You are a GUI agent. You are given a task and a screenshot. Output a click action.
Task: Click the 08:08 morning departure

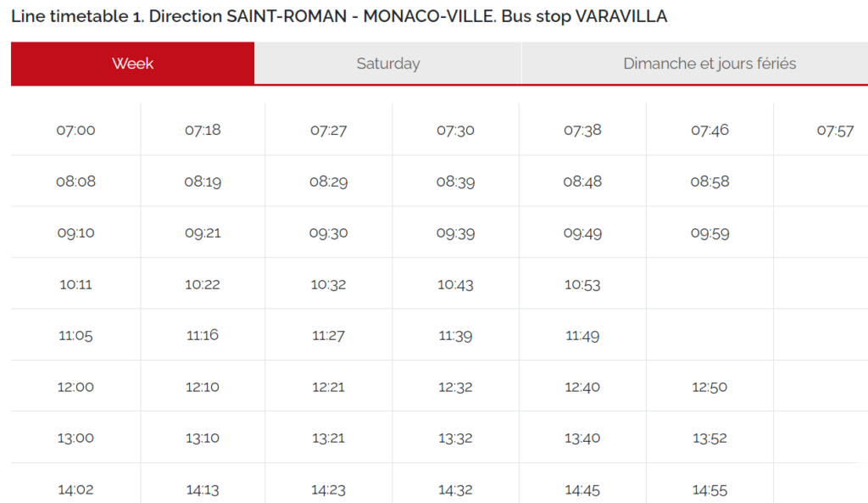tap(75, 181)
